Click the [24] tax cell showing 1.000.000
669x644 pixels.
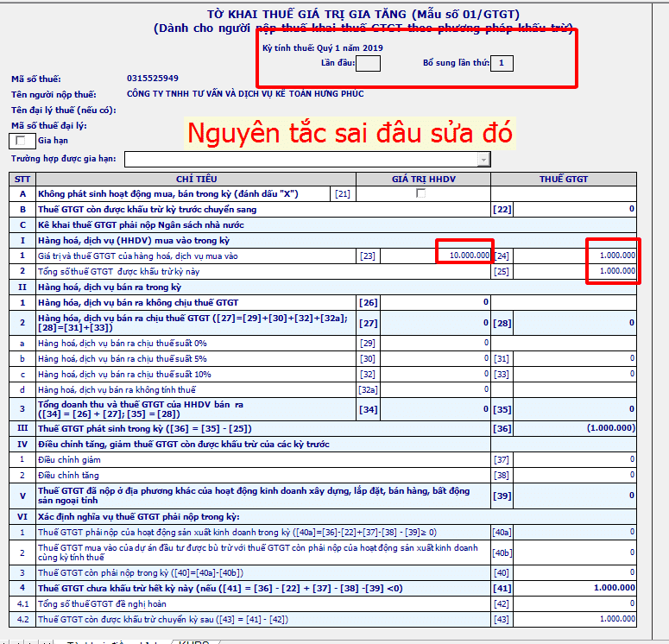(x=574, y=256)
